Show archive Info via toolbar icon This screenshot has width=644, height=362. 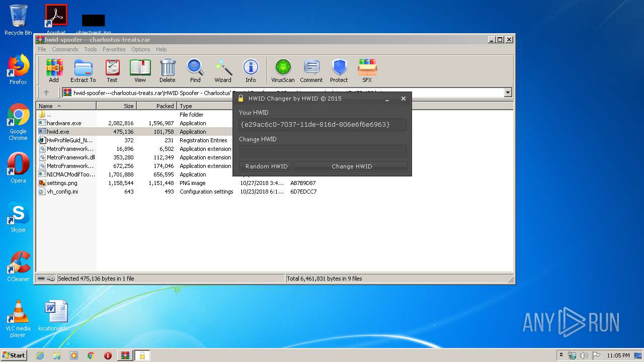click(251, 70)
